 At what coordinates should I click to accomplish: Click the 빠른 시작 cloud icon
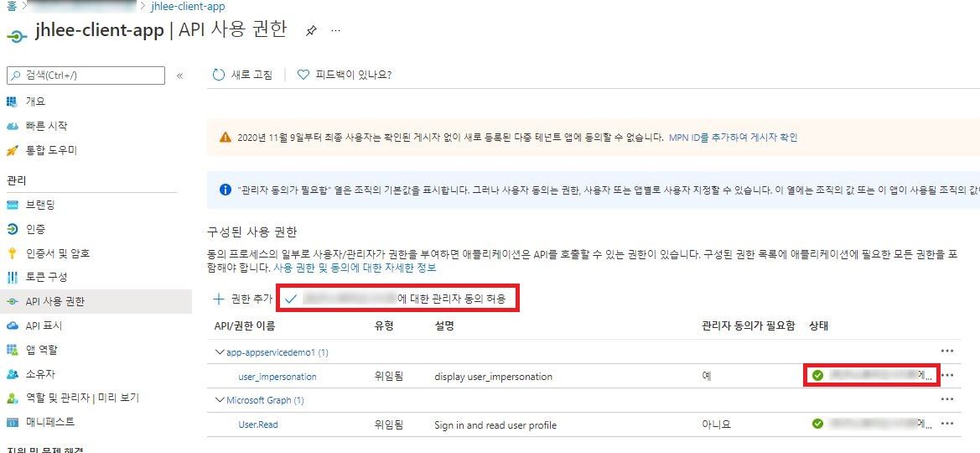click(12, 126)
